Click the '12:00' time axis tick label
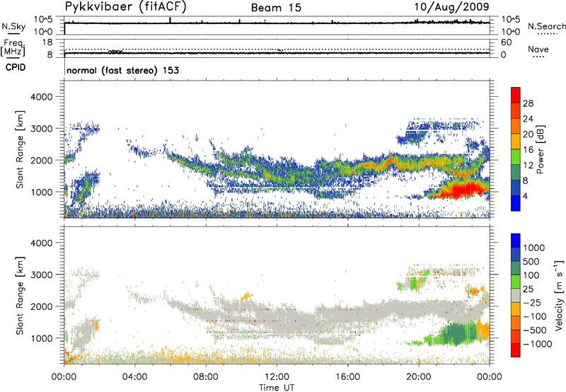The height and width of the screenshot is (392, 566). coord(277,377)
